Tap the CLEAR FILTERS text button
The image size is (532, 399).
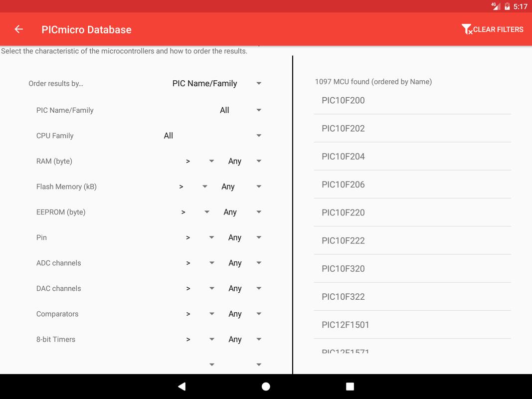tap(498, 29)
